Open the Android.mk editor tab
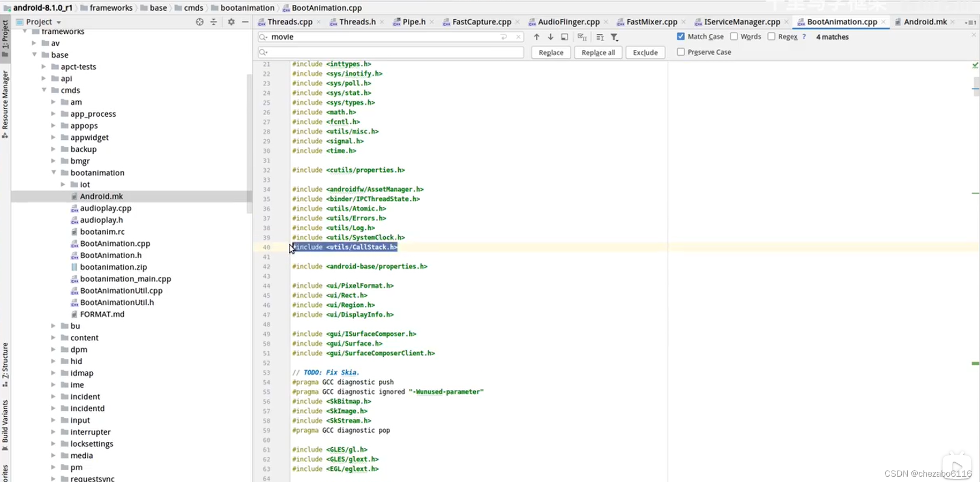This screenshot has width=980, height=482. 925,22
